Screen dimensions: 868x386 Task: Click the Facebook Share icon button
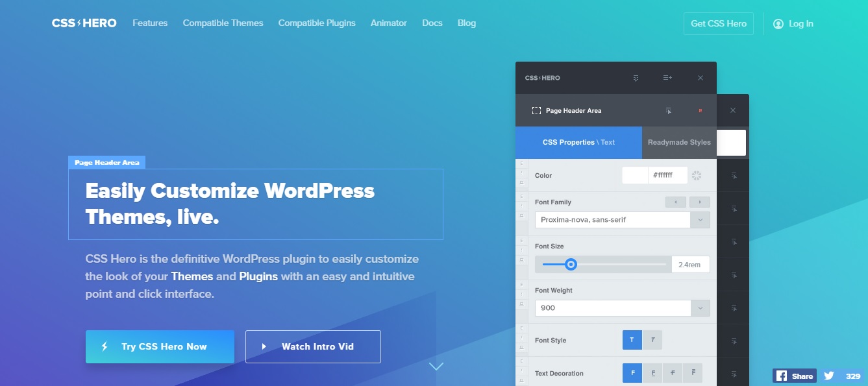(x=795, y=376)
